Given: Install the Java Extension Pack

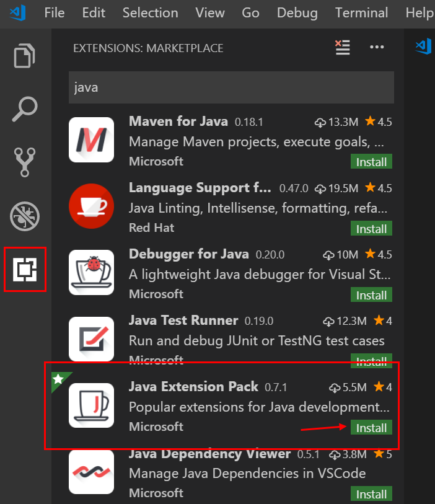Looking at the screenshot, I should pyautogui.click(x=371, y=428).
